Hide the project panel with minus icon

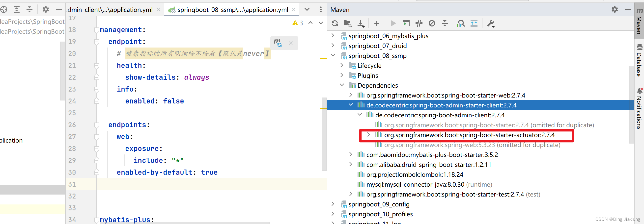coord(58,9)
